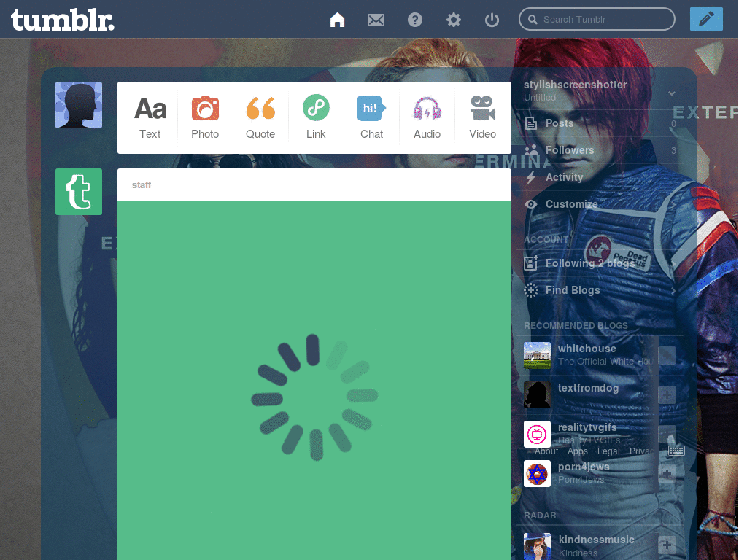
Task: Click the Activity lightning bolt icon
Action: coord(531,177)
